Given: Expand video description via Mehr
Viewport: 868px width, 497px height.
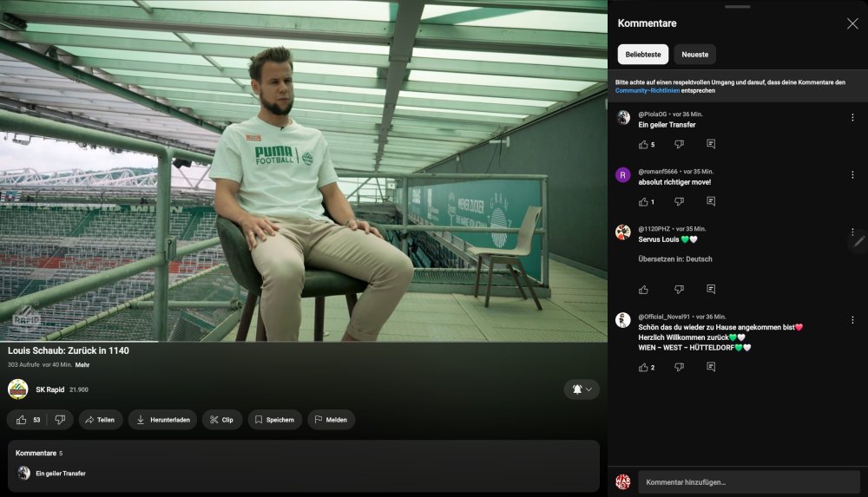Looking at the screenshot, I should click(x=82, y=364).
